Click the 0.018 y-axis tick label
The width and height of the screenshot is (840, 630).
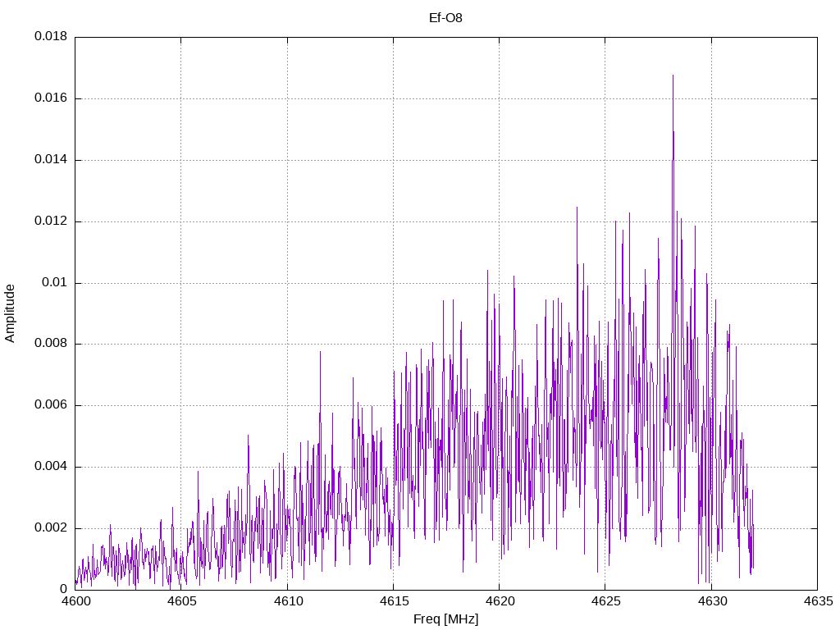(51, 36)
